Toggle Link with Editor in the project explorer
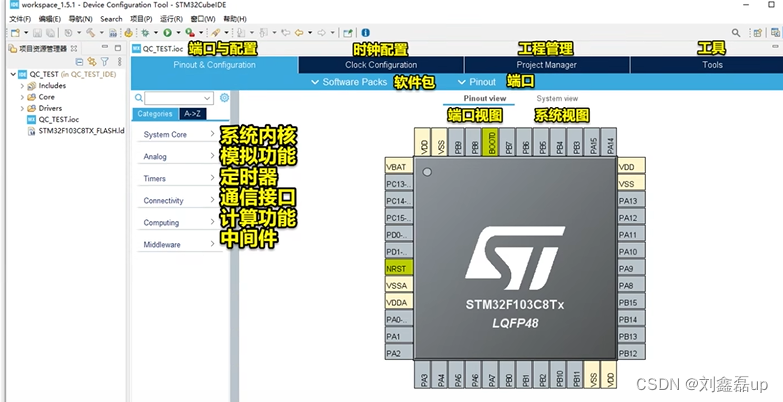This screenshot has width=783, height=402. pos(91,61)
